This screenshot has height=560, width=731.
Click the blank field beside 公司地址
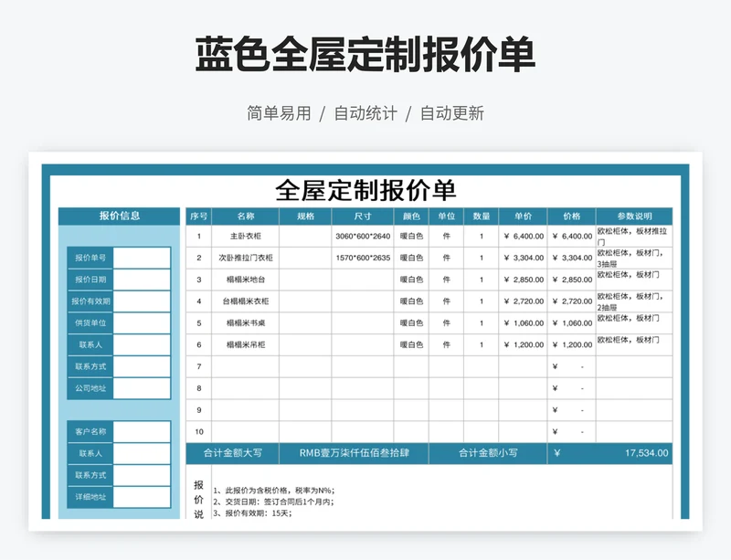coord(142,388)
